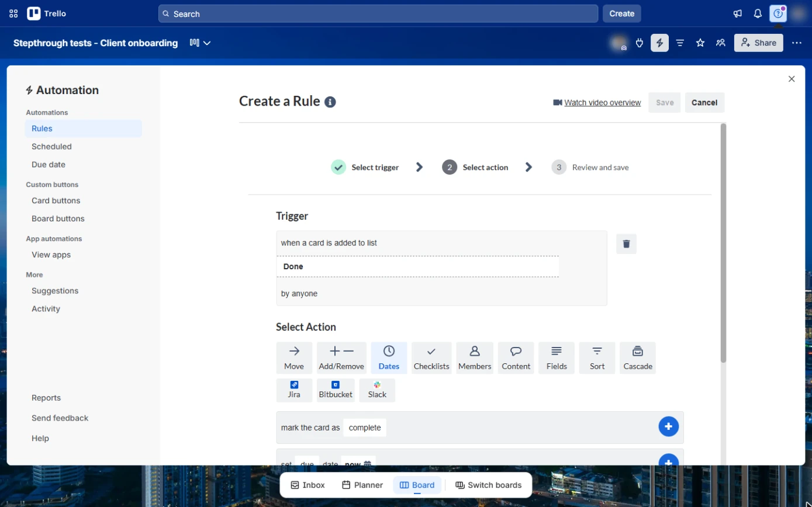Open the board view switcher dropdown
Image resolution: width=812 pixels, height=507 pixels.
point(200,43)
